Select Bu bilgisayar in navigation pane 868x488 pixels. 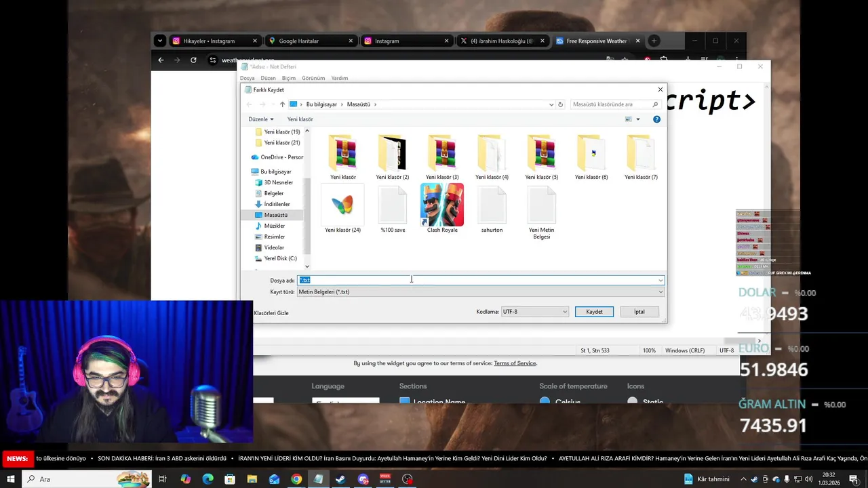coord(271,171)
